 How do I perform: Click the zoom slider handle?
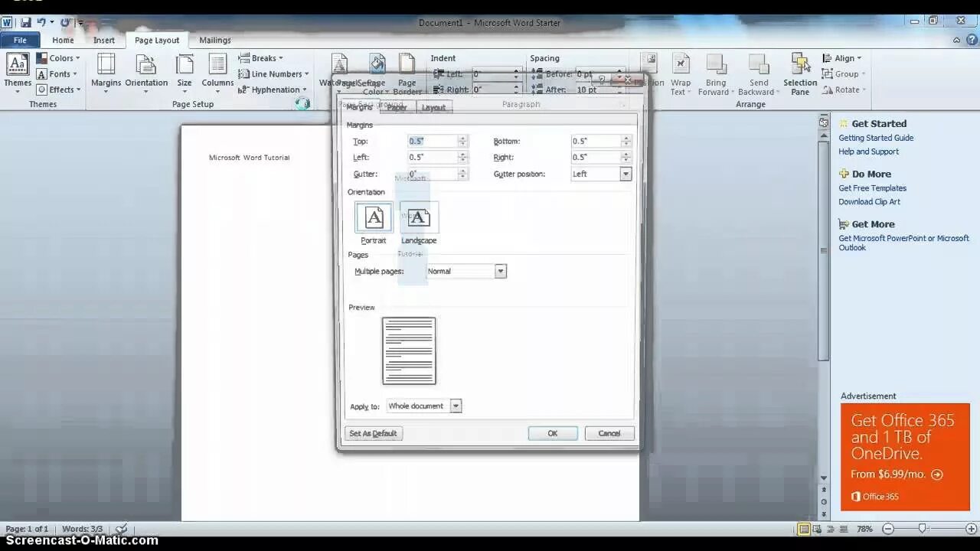coord(923,529)
